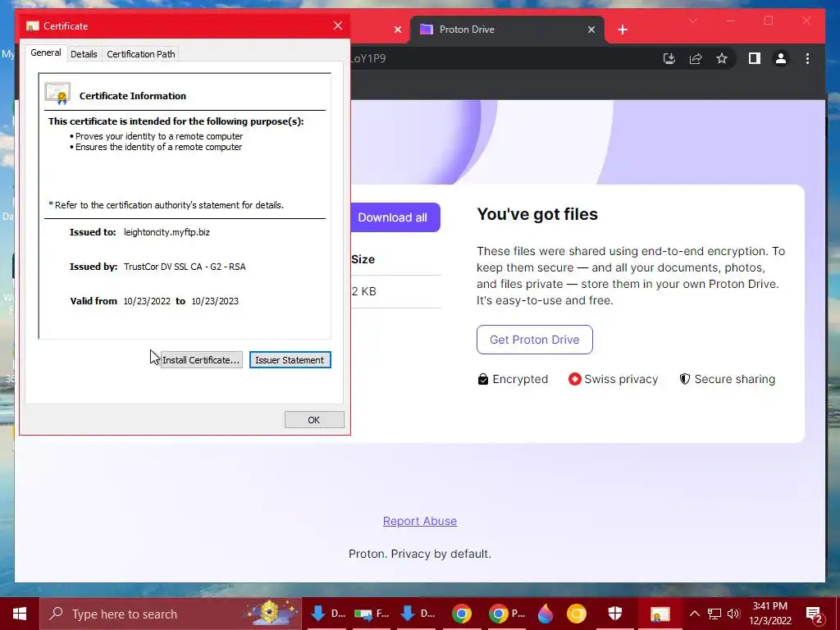Open the first Chrome taskbar icon

click(462, 614)
